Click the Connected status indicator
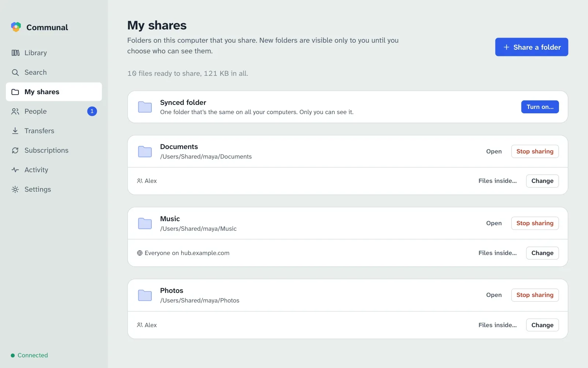The height and width of the screenshot is (368, 588). 29,355
